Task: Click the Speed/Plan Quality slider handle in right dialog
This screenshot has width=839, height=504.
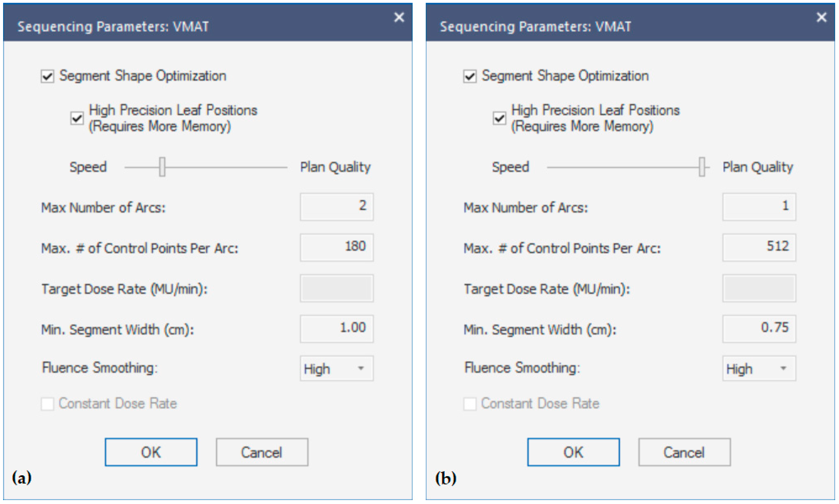Action: click(702, 167)
